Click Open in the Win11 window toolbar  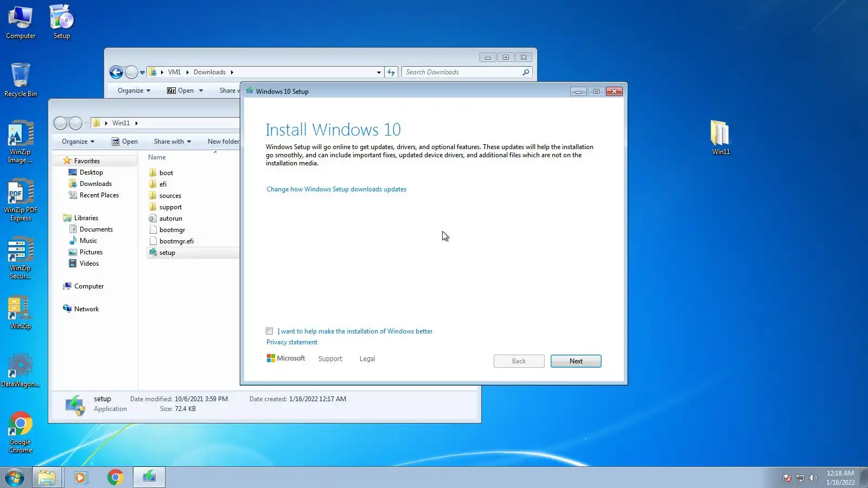[125, 142]
